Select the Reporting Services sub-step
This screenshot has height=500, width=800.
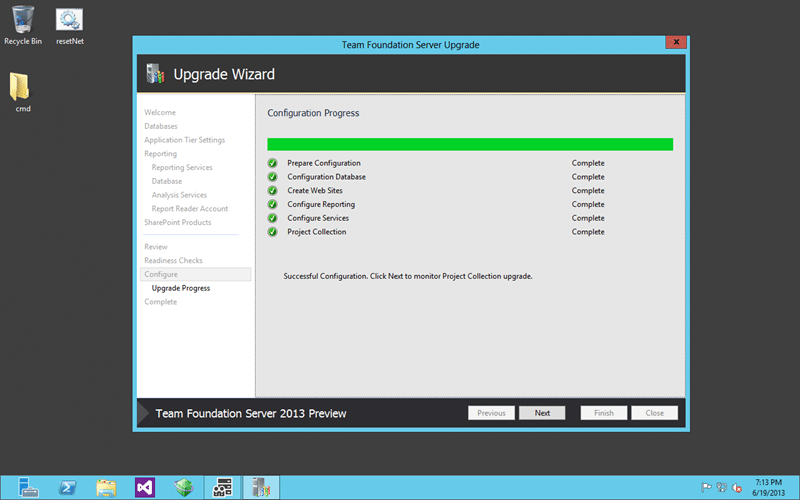[182, 167]
